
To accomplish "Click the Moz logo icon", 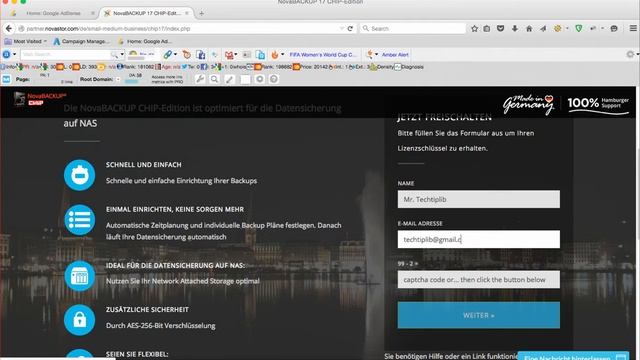I will click(6, 79).
